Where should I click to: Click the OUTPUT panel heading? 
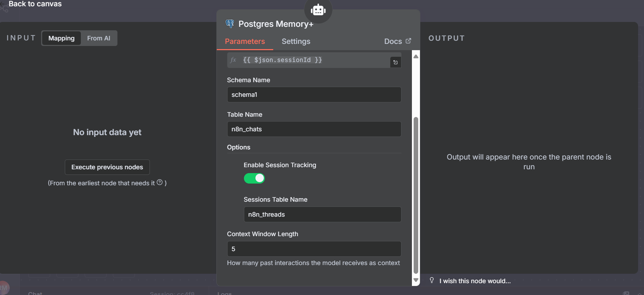point(447,38)
